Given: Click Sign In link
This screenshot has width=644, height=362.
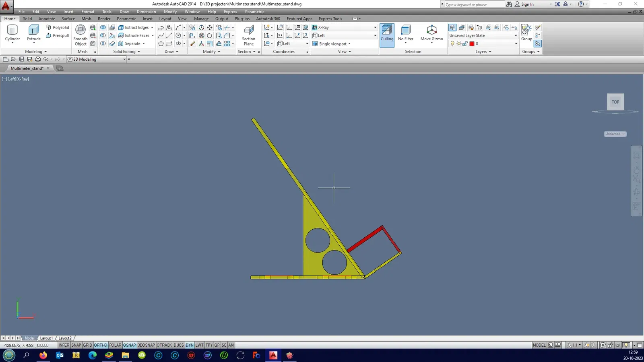Looking at the screenshot, I should click(x=527, y=4).
